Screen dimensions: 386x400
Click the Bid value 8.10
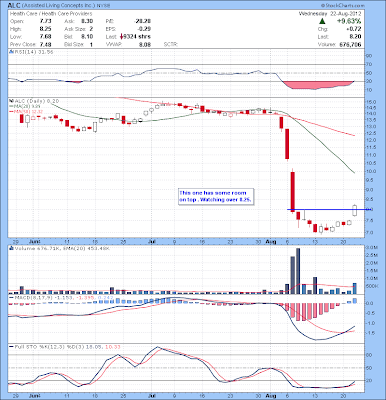point(87,37)
